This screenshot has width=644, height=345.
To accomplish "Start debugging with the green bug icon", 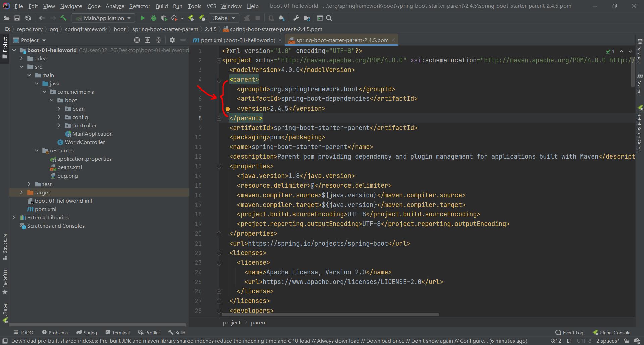I will 154,18.
